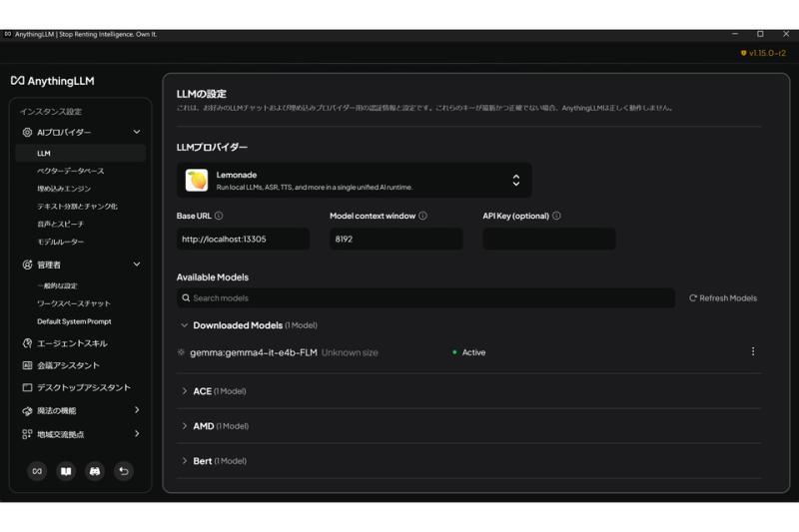Open the Discord community icon
Screen dimensions: 799x532
pyautogui.click(x=95, y=471)
